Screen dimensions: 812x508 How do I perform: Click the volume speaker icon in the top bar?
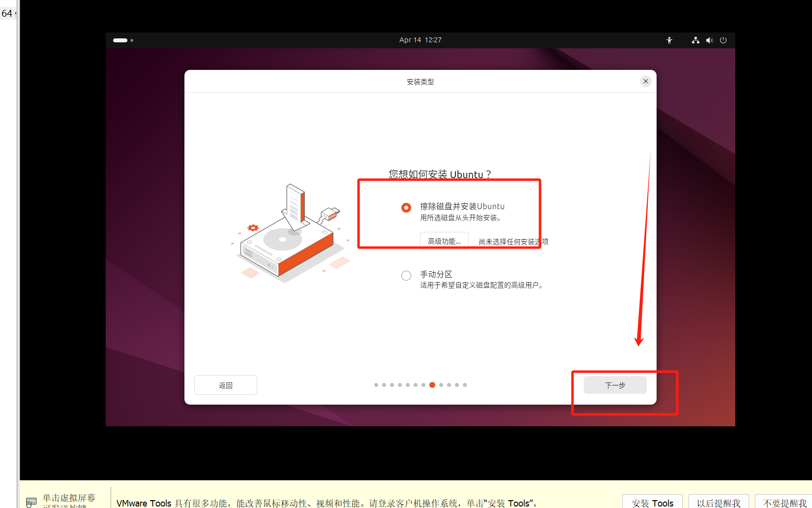pyautogui.click(x=709, y=40)
